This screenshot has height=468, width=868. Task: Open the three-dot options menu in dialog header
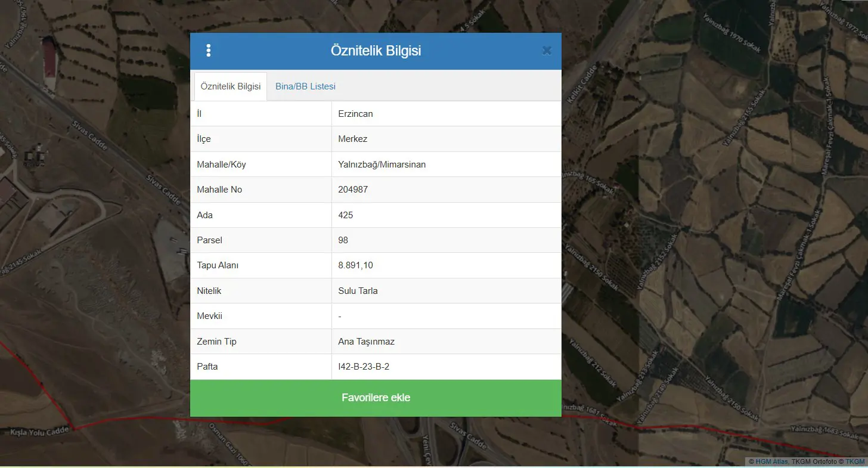208,51
